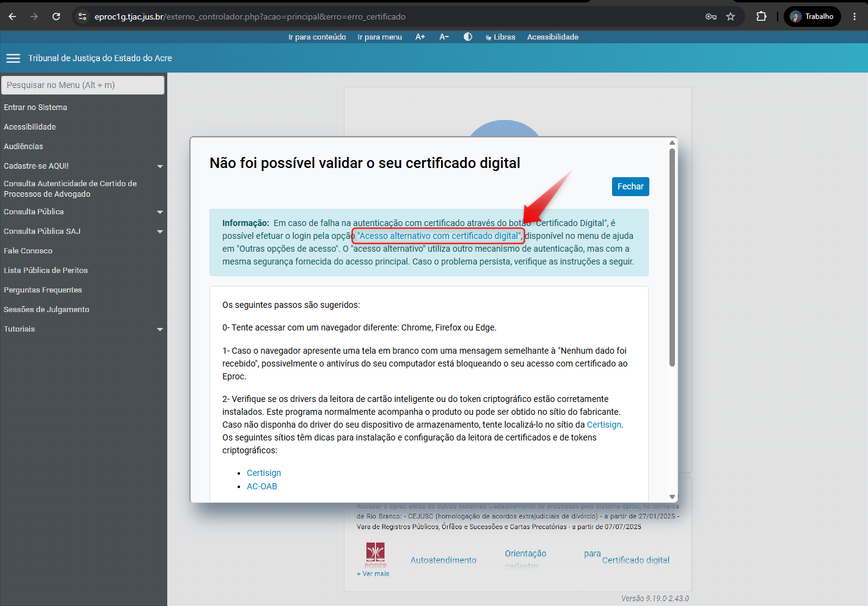Click dialog scrollbar up arrow

(x=672, y=143)
